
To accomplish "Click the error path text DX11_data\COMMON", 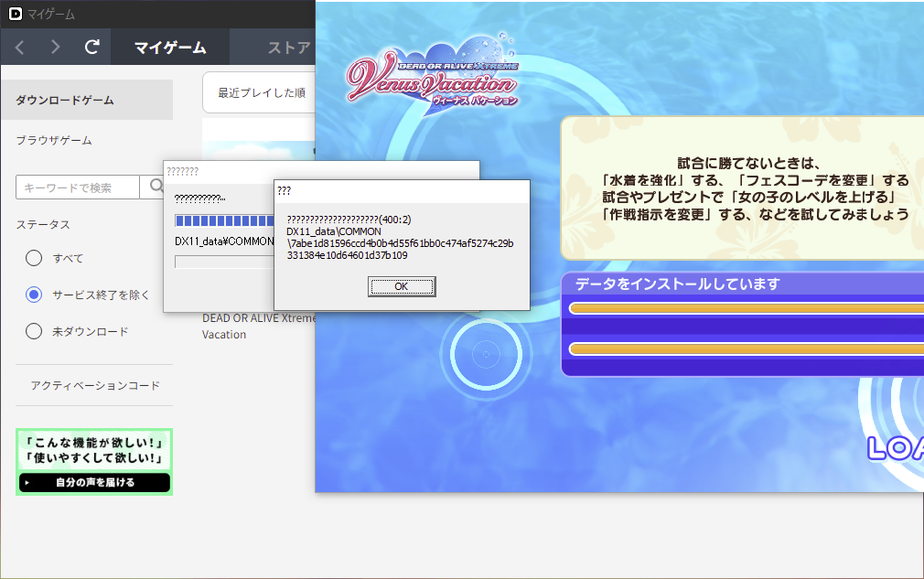I will click(x=334, y=231).
